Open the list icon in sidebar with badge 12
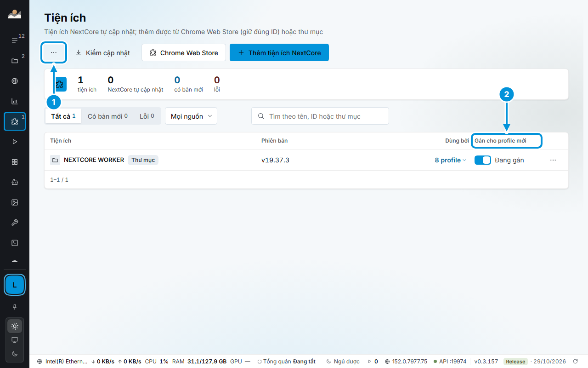This screenshot has height=368, width=588. point(15,40)
